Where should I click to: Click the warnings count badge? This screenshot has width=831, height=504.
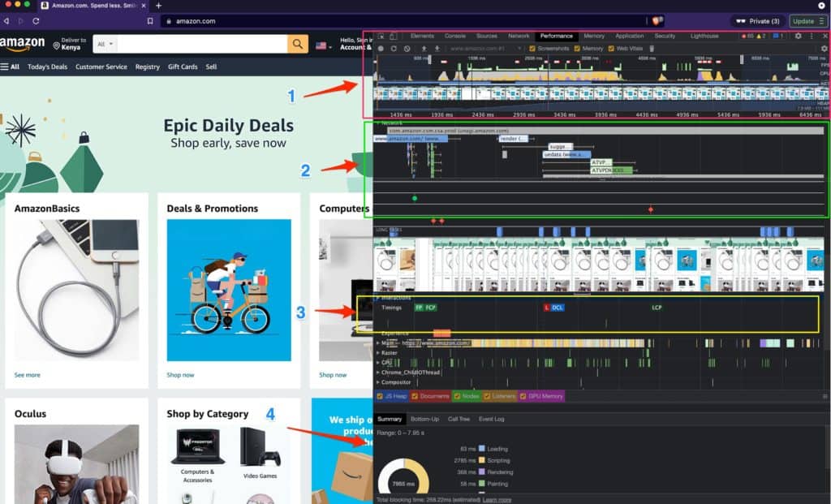point(761,36)
